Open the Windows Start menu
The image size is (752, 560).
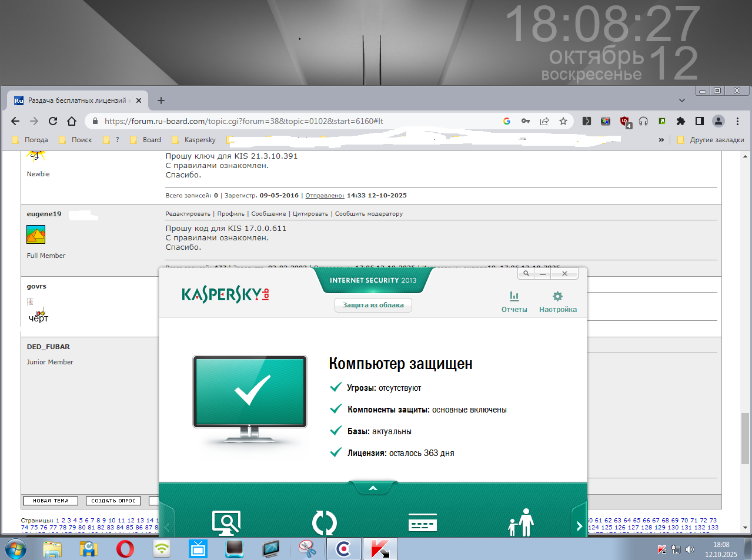pos(16,549)
